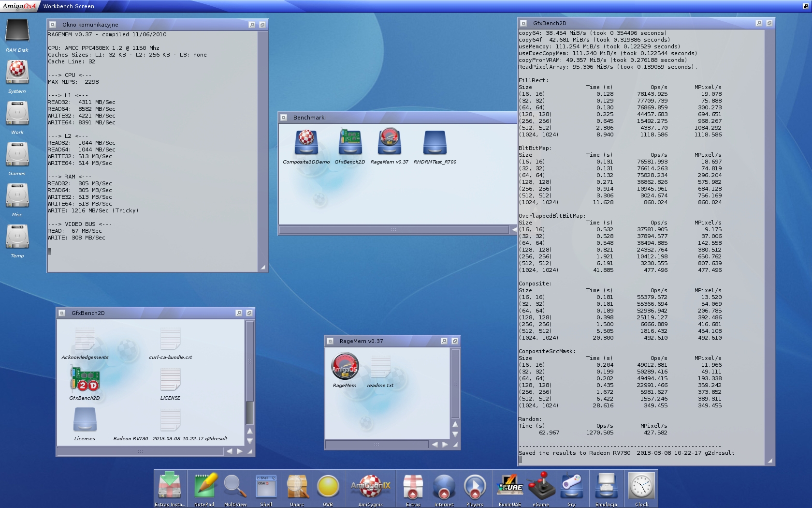The width and height of the screenshot is (812, 508).
Task: Click scroll-left arrow in GfxBench2D drawer window
Action: [x=229, y=451]
